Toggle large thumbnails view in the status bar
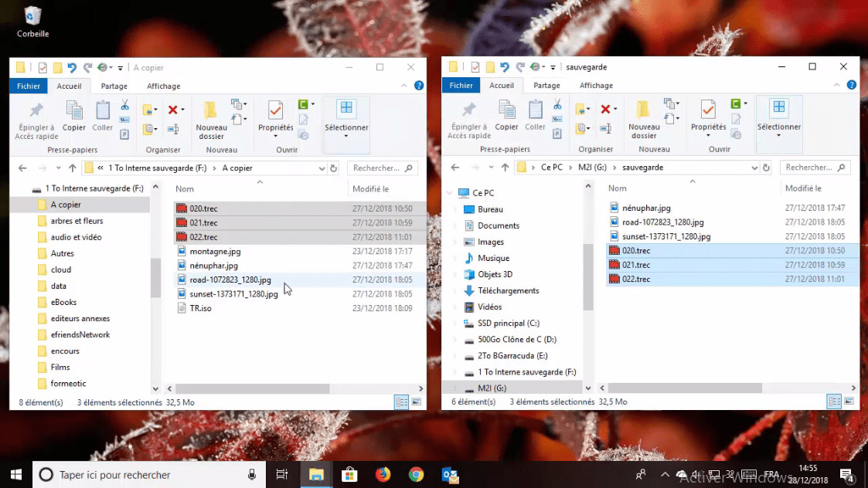 tap(415, 402)
